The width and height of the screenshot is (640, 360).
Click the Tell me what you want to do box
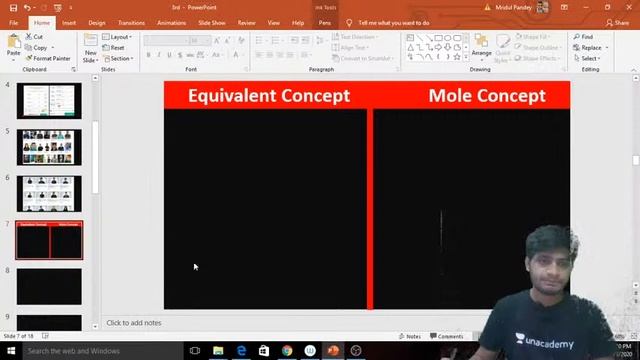(394, 23)
